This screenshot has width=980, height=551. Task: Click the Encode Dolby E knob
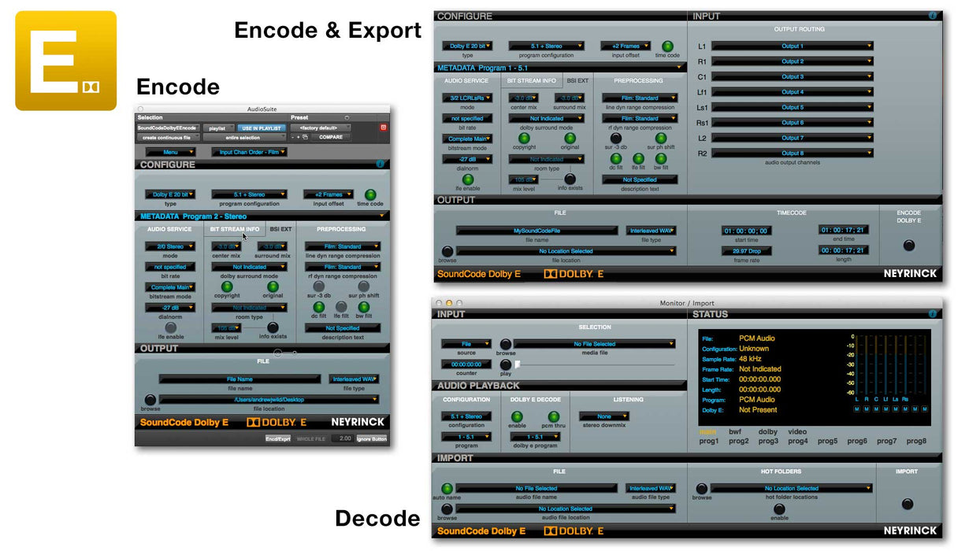(908, 245)
